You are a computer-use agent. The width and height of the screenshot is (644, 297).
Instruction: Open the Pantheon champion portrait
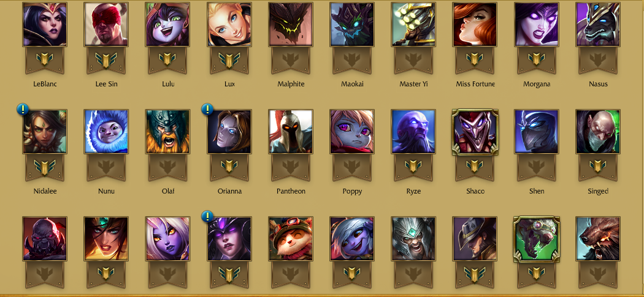coord(291,131)
